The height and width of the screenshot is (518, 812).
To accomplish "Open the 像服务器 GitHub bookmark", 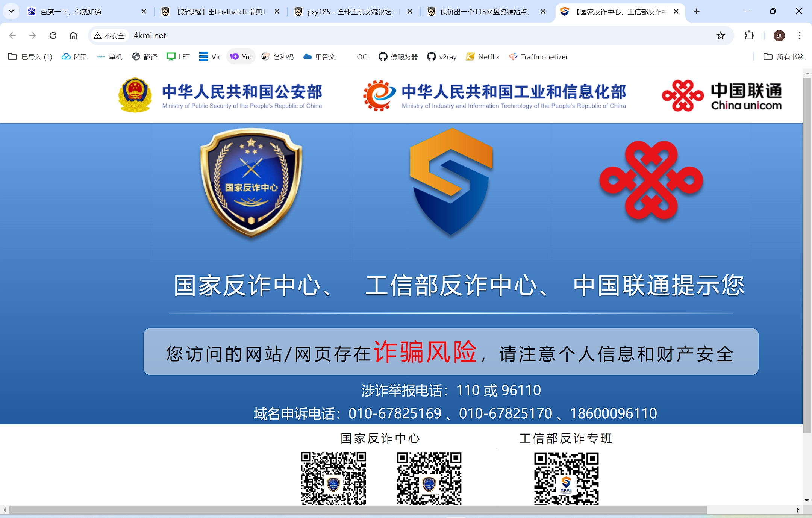I will (x=398, y=57).
